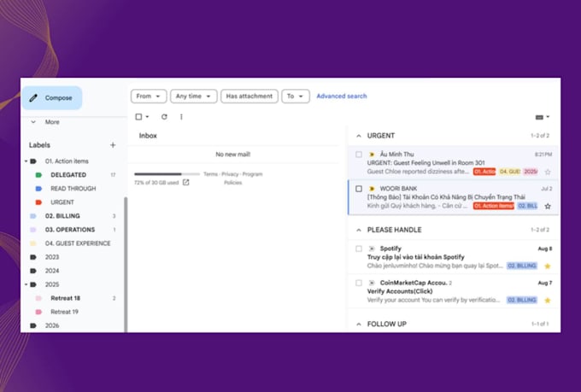
Task: Select the Spotify email checkbox
Action: coord(359,249)
